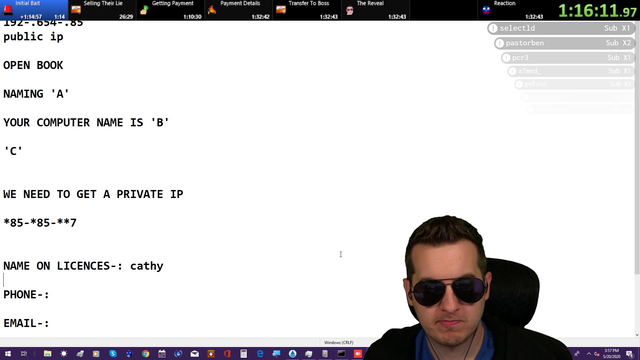Select the Selling Their Lie split
This screenshot has width=640, height=360.
pos(102,10)
